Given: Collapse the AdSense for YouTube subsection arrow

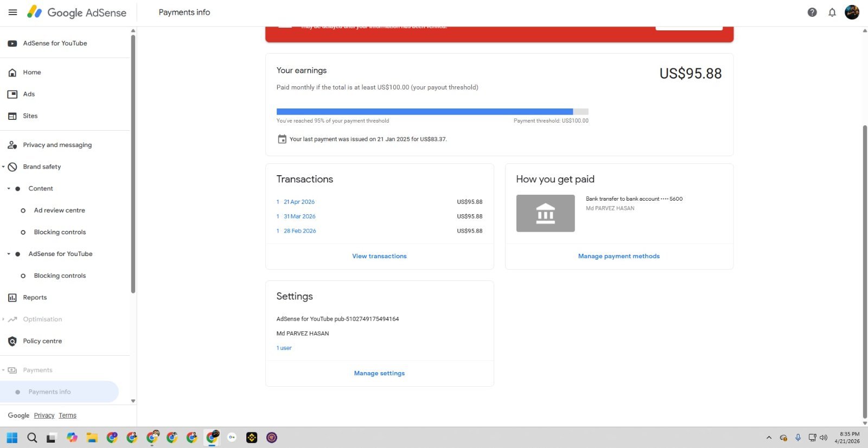Looking at the screenshot, I should coord(9,254).
